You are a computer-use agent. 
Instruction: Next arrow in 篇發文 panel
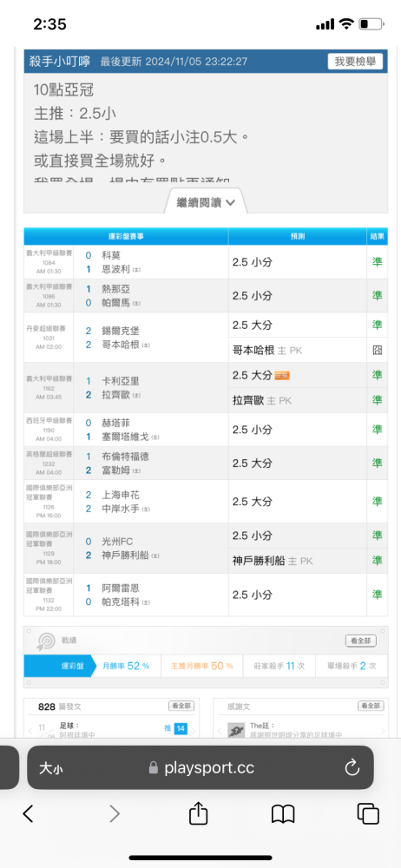[192, 731]
